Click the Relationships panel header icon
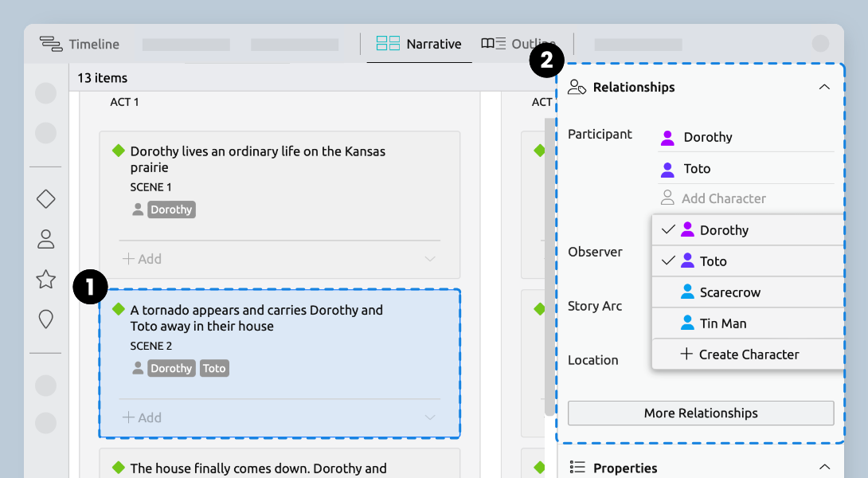The image size is (868, 478). coord(577,87)
